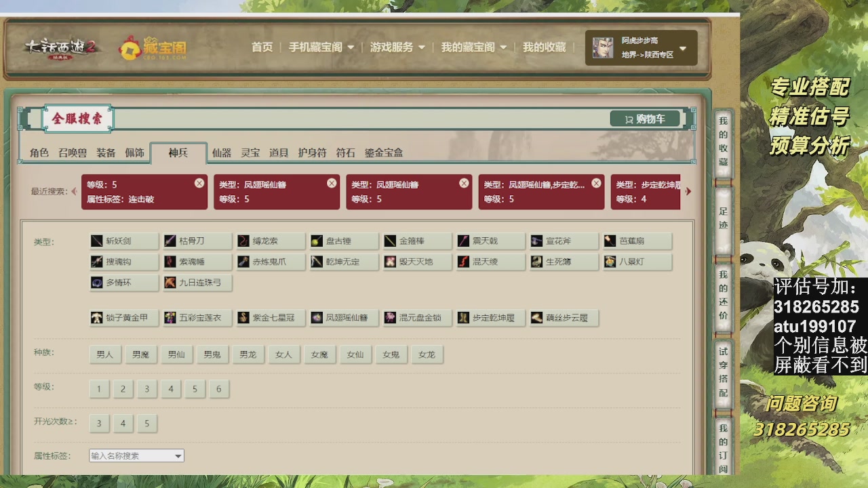The width and height of the screenshot is (868, 488).
Task: Select the 斩妖剑 weapon type
Action: pyautogui.click(x=124, y=241)
